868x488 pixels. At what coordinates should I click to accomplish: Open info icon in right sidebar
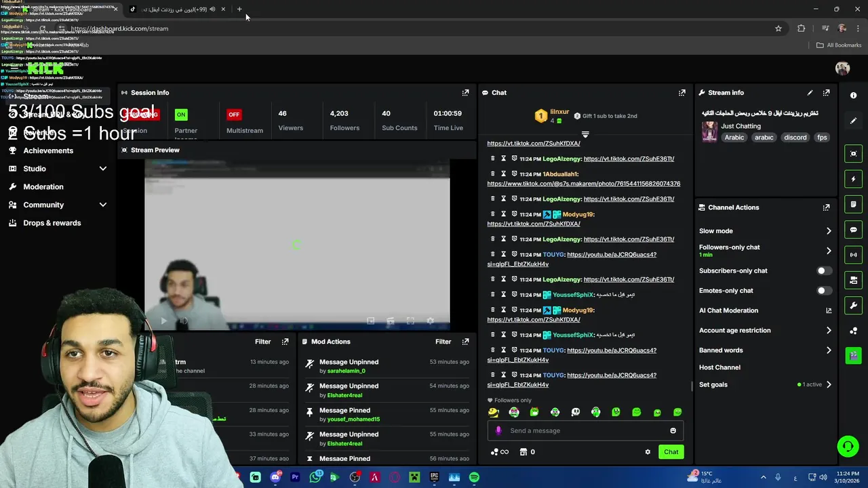click(x=853, y=96)
